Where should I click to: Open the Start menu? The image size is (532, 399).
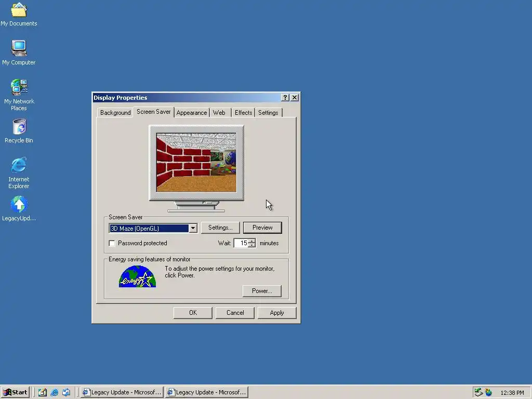click(x=15, y=392)
